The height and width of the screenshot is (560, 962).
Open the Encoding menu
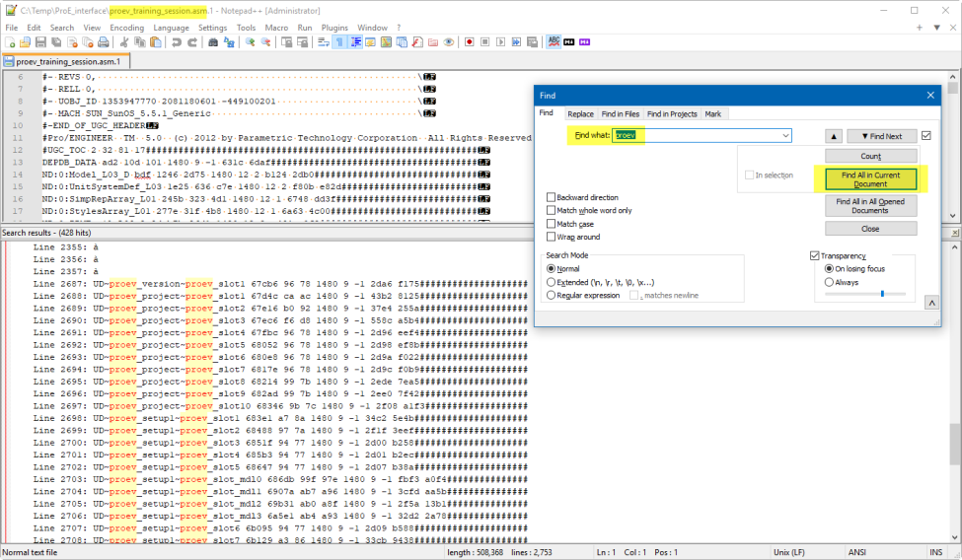127,28
